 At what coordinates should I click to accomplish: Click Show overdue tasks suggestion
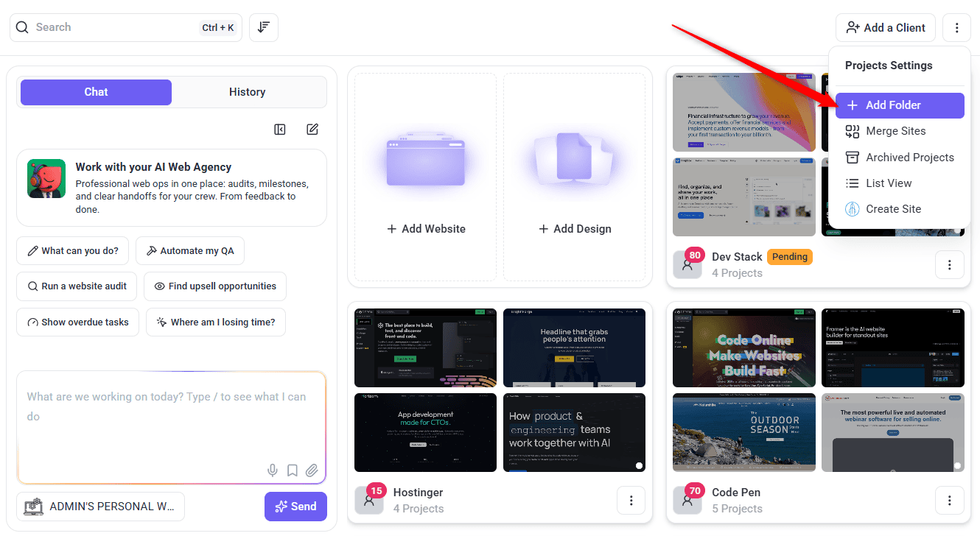[x=77, y=322]
